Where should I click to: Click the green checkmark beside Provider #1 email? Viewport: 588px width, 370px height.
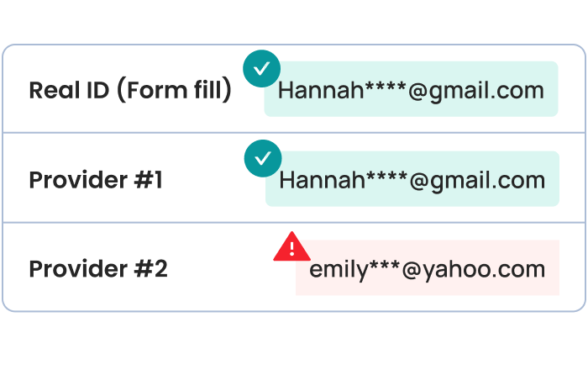(x=262, y=159)
